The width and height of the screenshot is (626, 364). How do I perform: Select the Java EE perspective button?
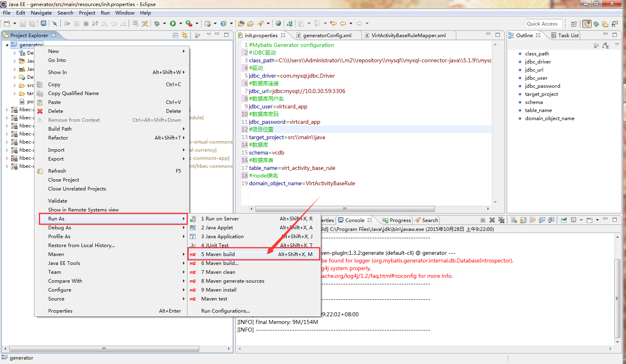(x=587, y=24)
